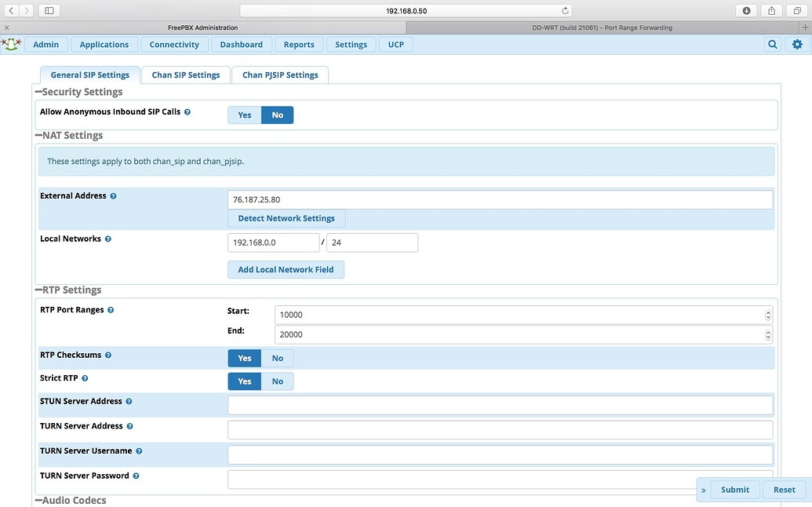Click Add Local Network Field
Screen dimensions: 812x507
click(x=286, y=269)
